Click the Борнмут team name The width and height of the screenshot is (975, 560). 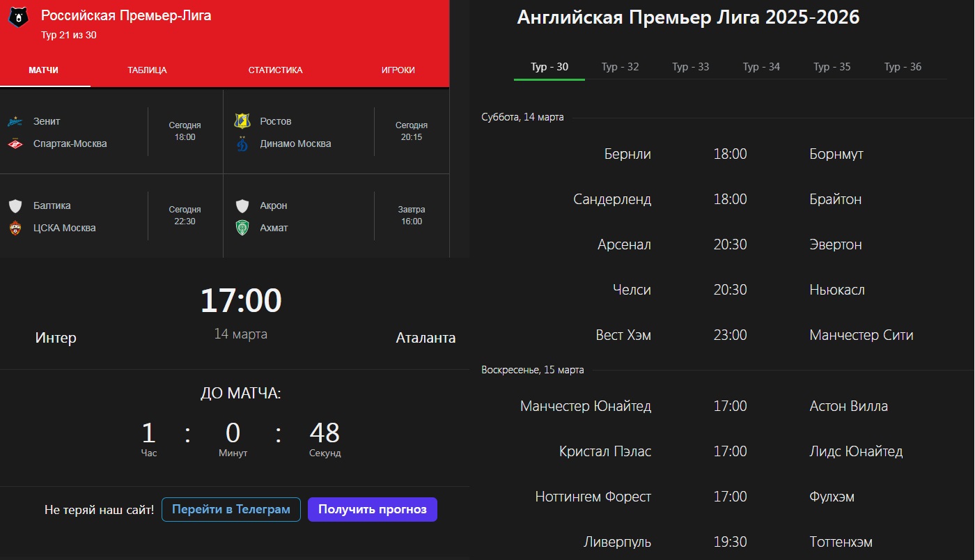[x=836, y=154]
